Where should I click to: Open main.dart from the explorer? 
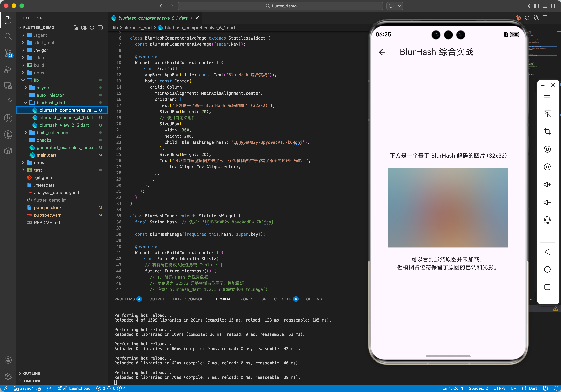(46, 155)
